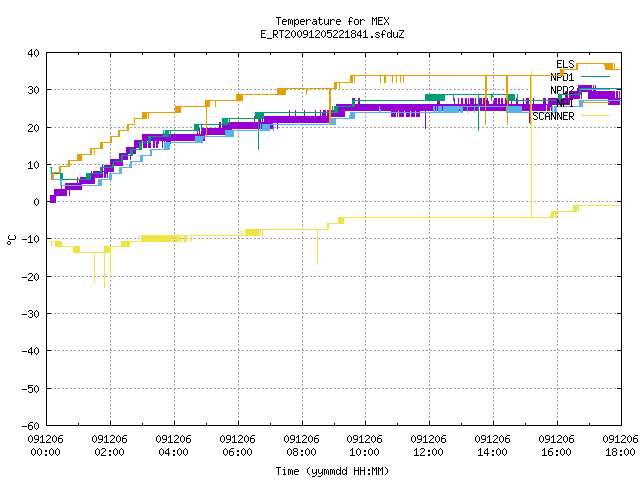The width and height of the screenshot is (640, 480).
Task: Click the filename E_RT20091205221841.sfduZ subtitle
Action: coord(332,34)
